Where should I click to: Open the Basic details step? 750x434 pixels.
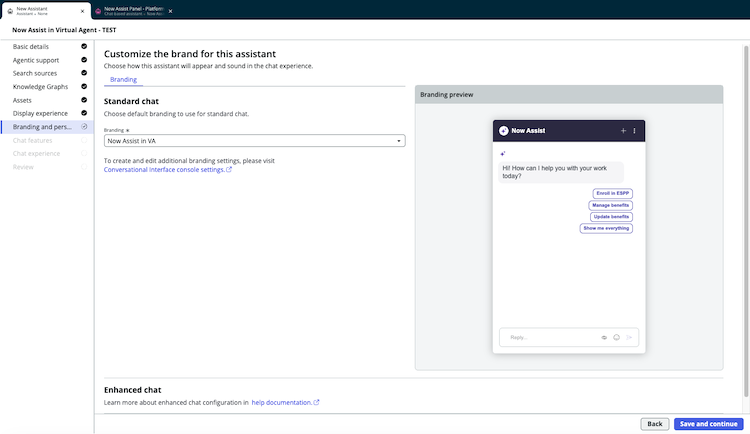point(31,46)
